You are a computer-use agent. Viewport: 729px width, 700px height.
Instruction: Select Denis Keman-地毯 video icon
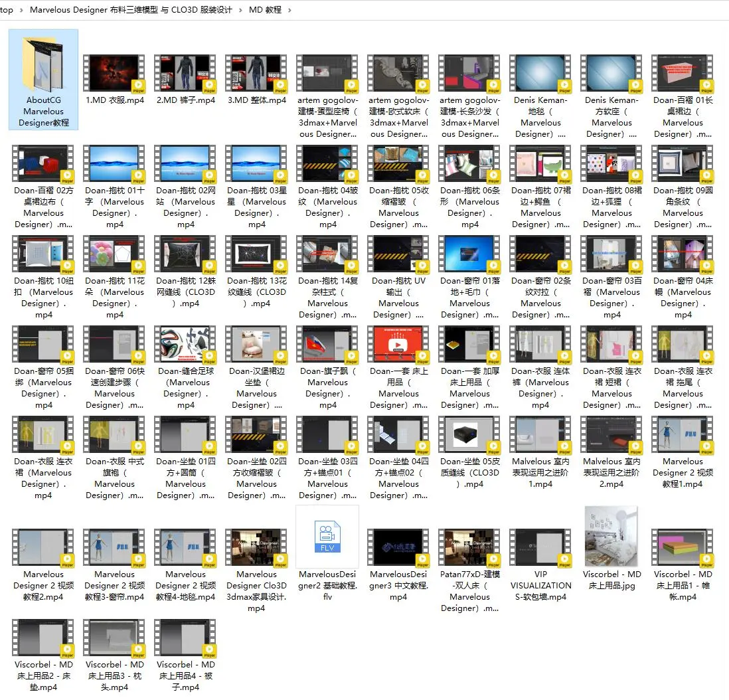540,73
